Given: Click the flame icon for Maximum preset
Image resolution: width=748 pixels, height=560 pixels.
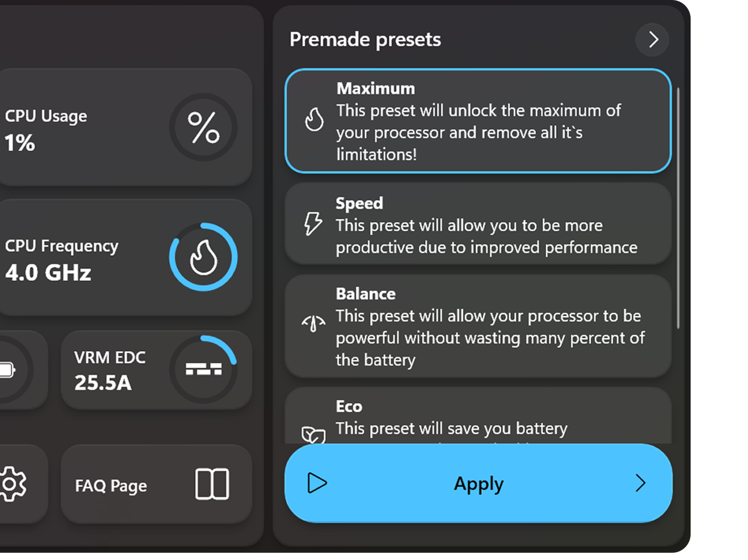Looking at the screenshot, I should (x=314, y=119).
